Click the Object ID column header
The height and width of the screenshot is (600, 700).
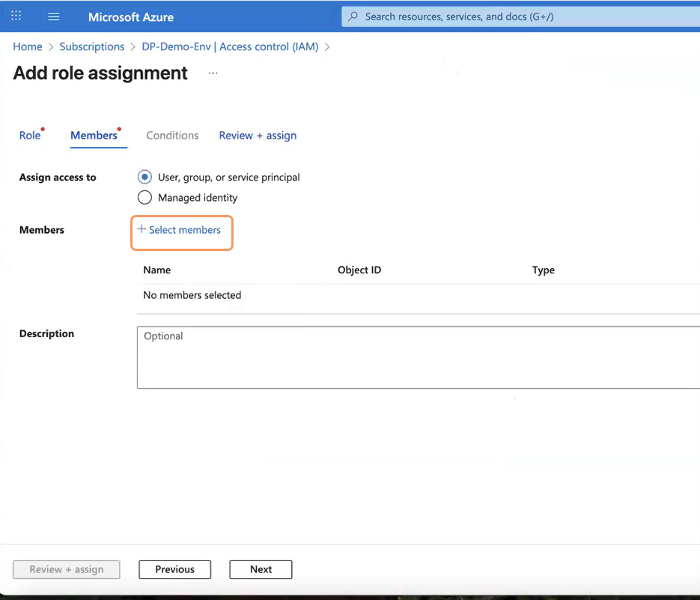click(359, 270)
